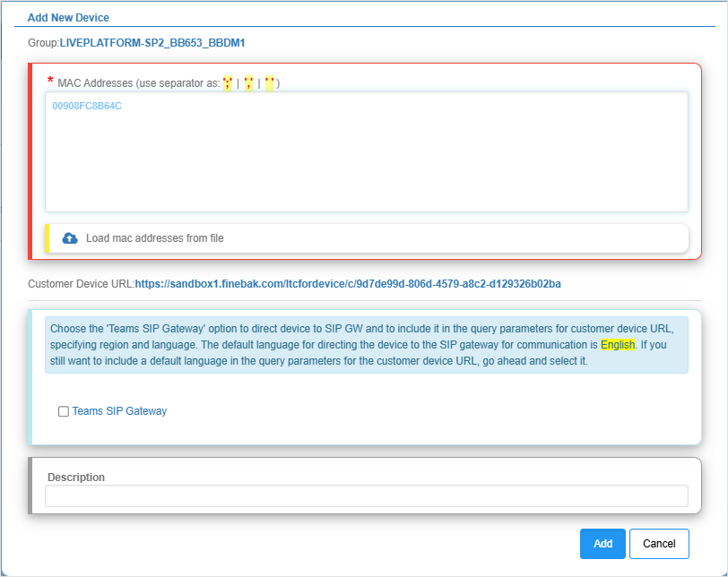Enable the Teams SIP Gateway checkbox
The height and width of the screenshot is (577, 728).
click(64, 411)
